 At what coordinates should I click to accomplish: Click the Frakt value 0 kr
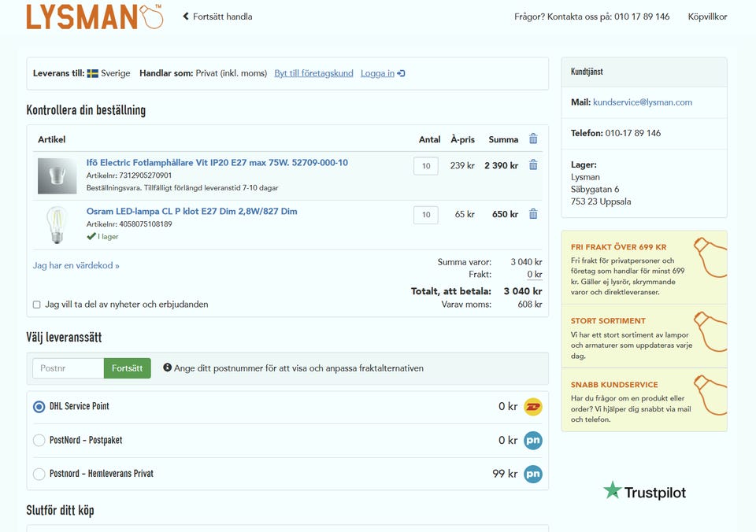tap(535, 274)
